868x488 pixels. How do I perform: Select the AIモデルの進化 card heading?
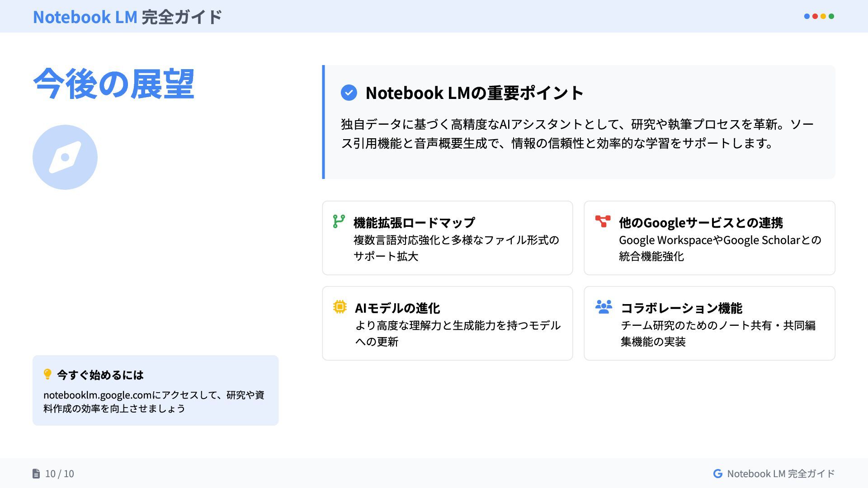point(397,308)
